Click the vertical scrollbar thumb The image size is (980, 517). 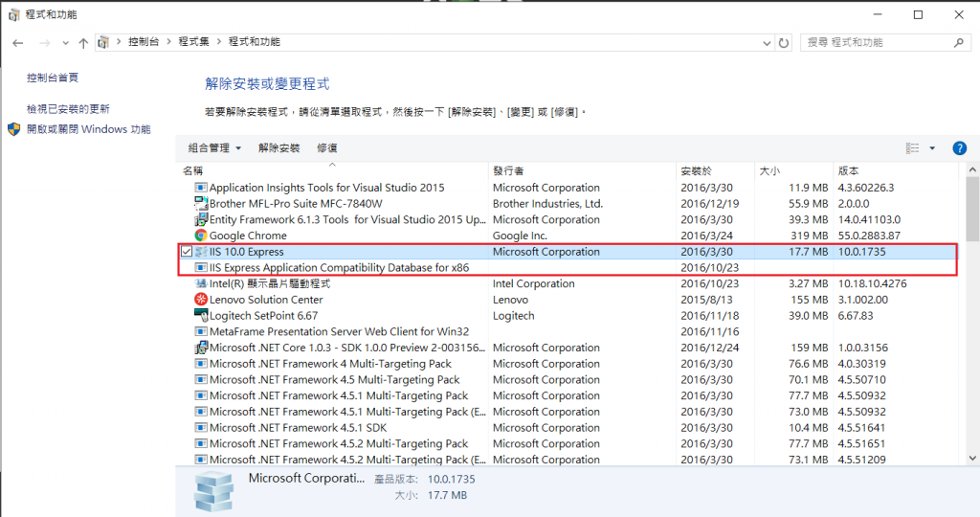(x=972, y=210)
